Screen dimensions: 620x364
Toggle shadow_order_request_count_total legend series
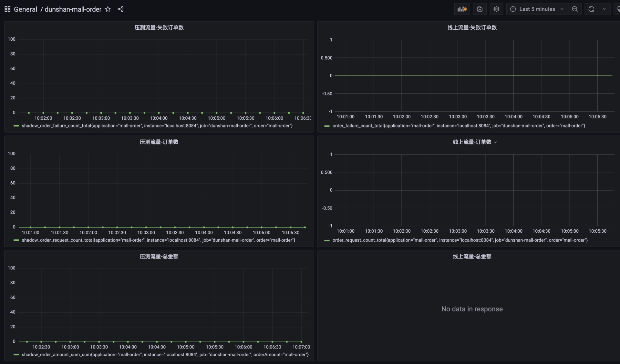(158, 240)
